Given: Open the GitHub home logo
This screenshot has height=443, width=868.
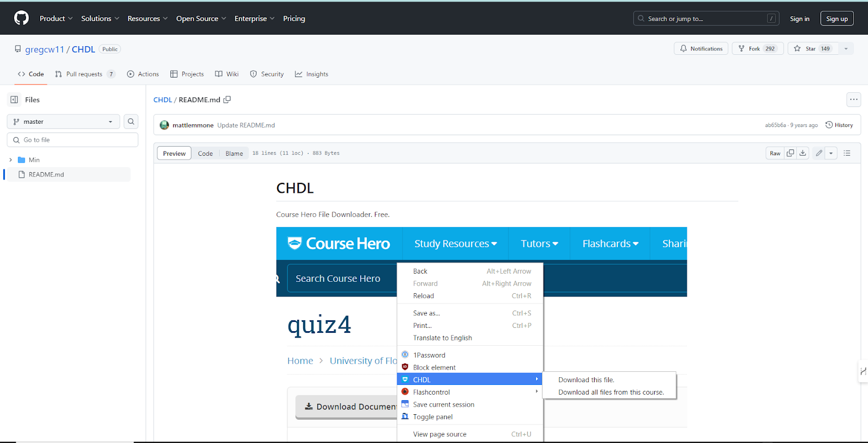Looking at the screenshot, I should tap(21, 18).
